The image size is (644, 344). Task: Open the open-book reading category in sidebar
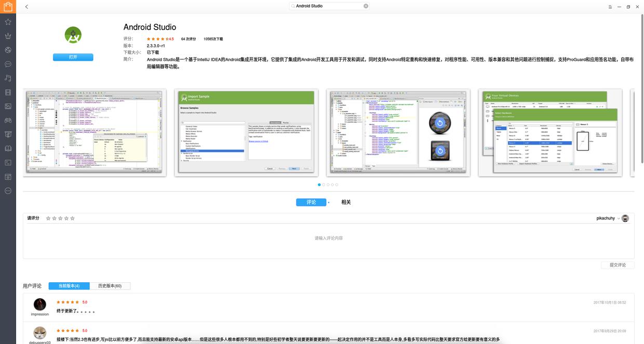pyautogui.click(x=8, y=148)
